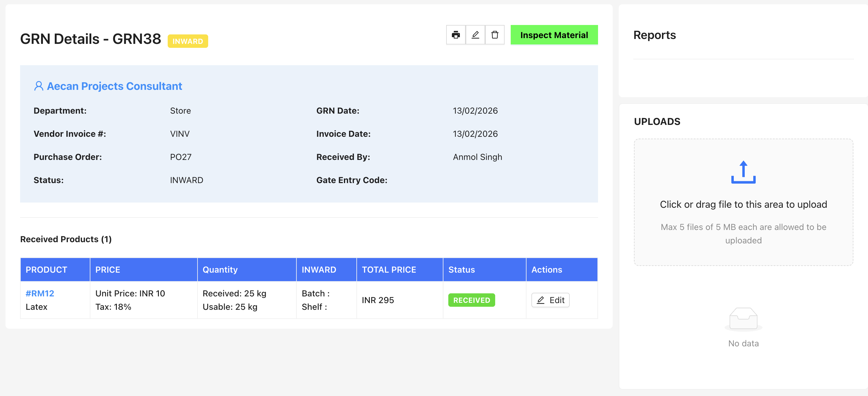Click the INWARD status tag next to GRN Details
The height and width of the screenshot is (396, 868).
(188, 41)
